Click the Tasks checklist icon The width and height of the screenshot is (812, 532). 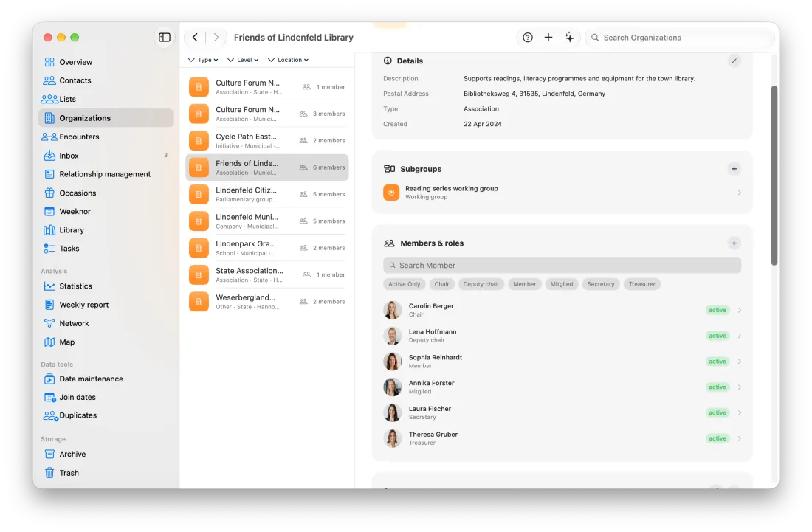click(x=49, y=249)
